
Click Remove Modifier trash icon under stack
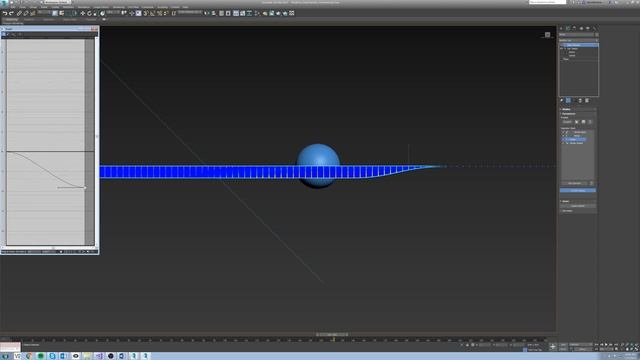pyautogui.click(x=580, y=100)
